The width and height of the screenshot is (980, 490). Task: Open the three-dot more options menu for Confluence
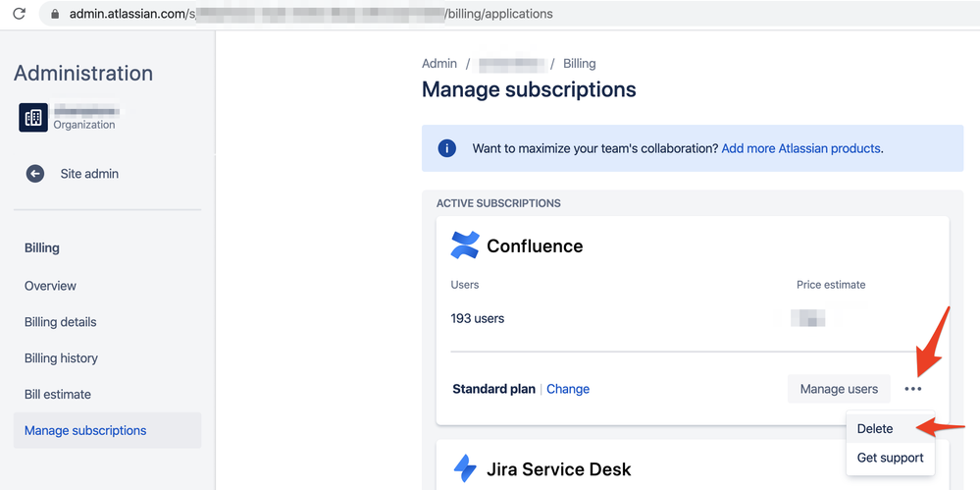coord(912,389)
